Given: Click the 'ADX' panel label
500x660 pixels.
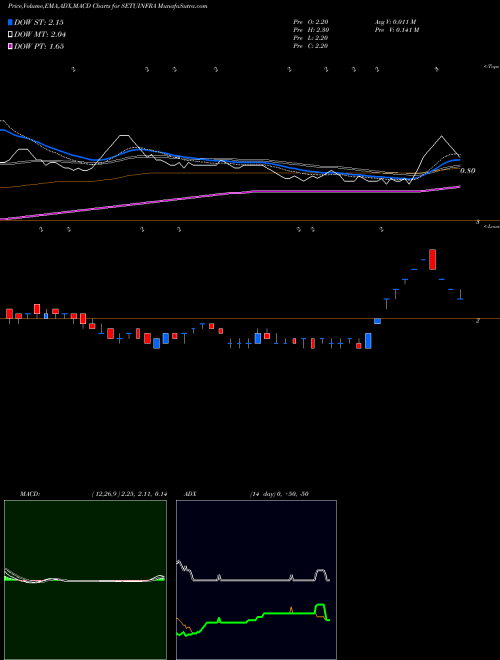Looking at the screenshot, I should point(189,494).
